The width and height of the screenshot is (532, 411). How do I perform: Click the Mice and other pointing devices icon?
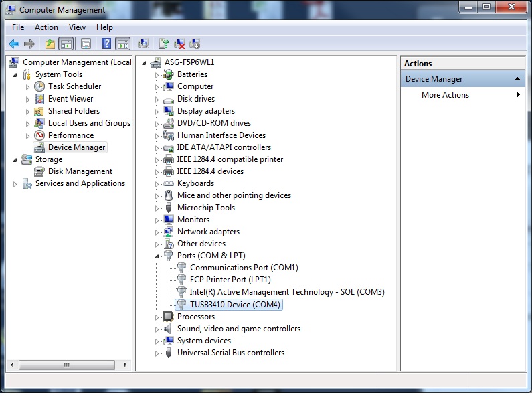point(168,195)
